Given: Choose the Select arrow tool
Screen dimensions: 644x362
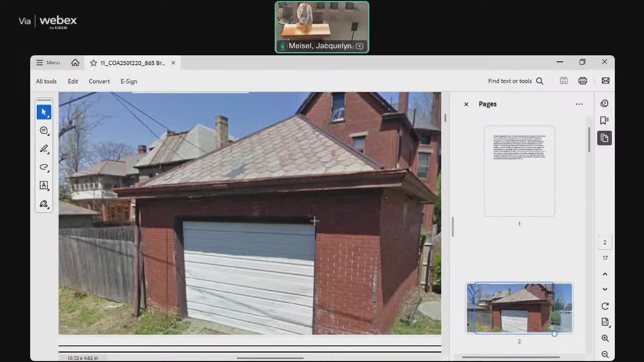Looking at the screenshot, I should point(44,112).
